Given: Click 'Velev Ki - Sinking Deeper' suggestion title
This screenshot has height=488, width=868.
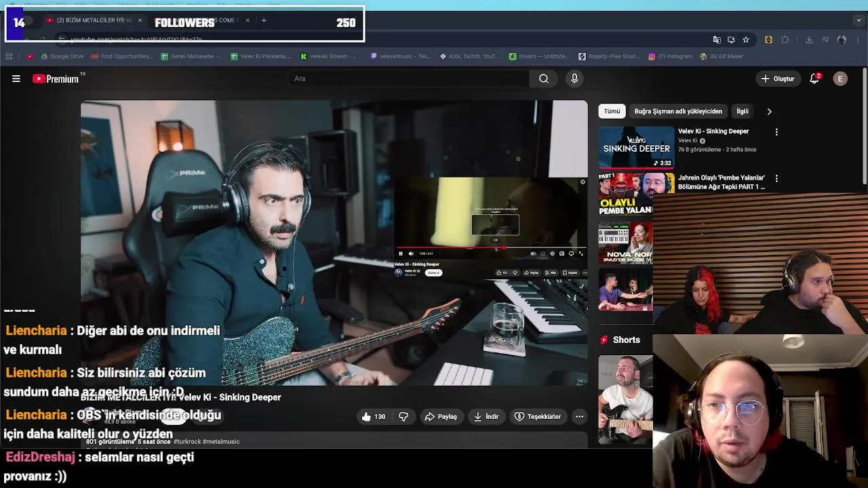Looking at the screenshot, I should [x=713, y=131].
